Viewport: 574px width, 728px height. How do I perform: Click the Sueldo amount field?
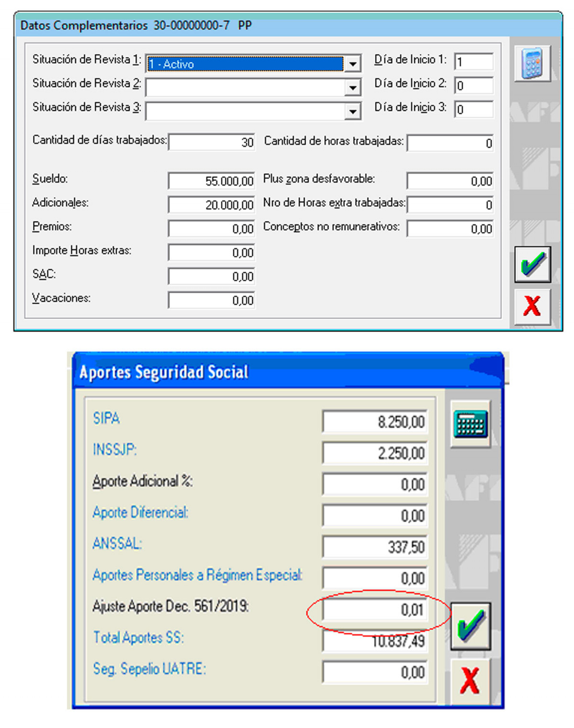pos(211,181)
